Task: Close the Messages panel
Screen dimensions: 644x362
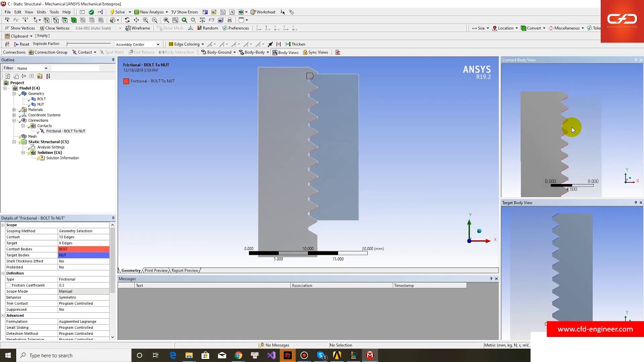Action: tap(496, 279)
